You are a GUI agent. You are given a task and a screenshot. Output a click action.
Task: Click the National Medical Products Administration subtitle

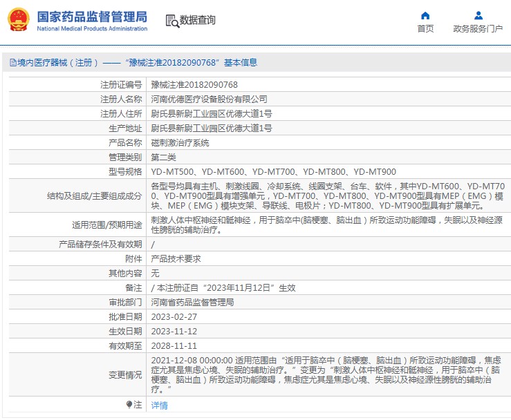point(91,29)
